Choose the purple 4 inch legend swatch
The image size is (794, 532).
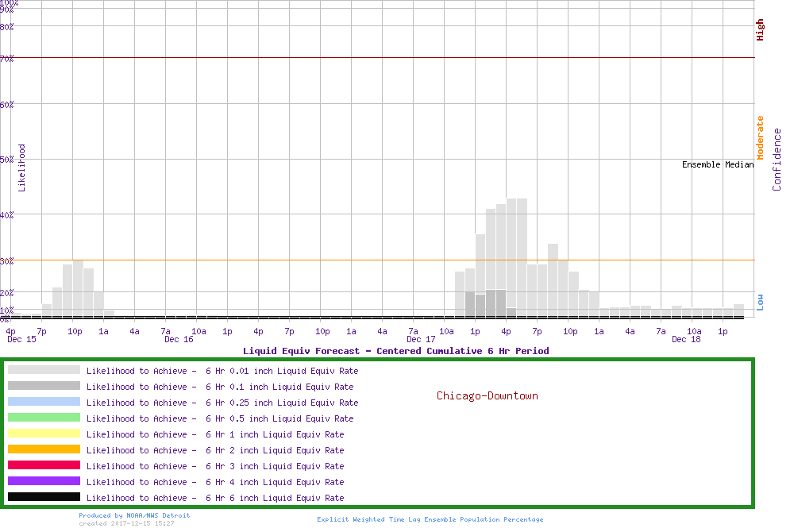tap(44, 481)
